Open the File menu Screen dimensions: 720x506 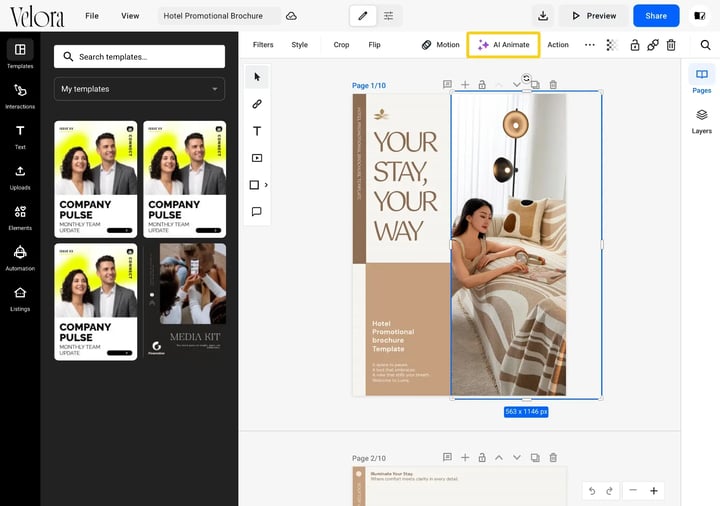[x=92, y=16]
